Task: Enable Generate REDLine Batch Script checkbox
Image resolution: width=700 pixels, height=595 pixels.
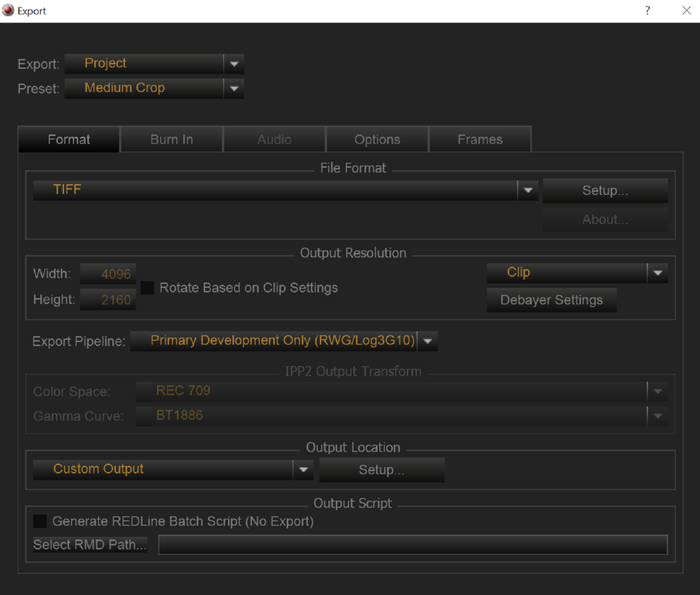Action: pyautogui.click(x=40, y=521)
